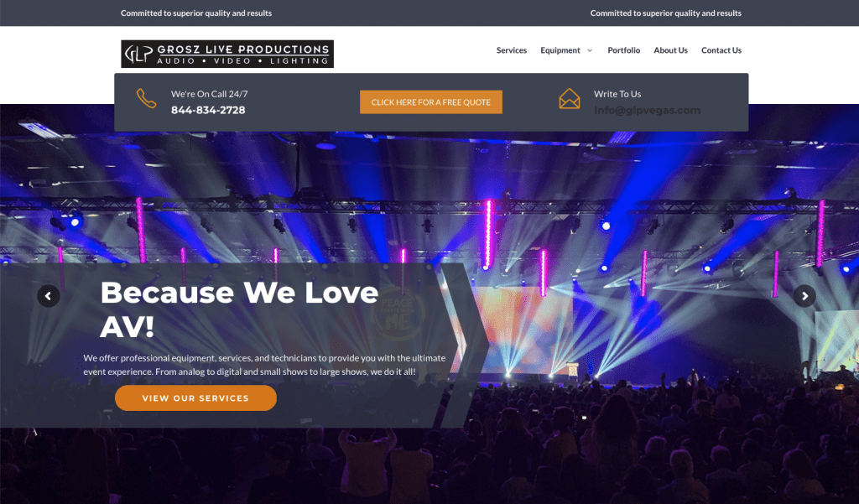The image size is (859, 504).
Task: Open the Portfolio page
Action: point(623,50)
